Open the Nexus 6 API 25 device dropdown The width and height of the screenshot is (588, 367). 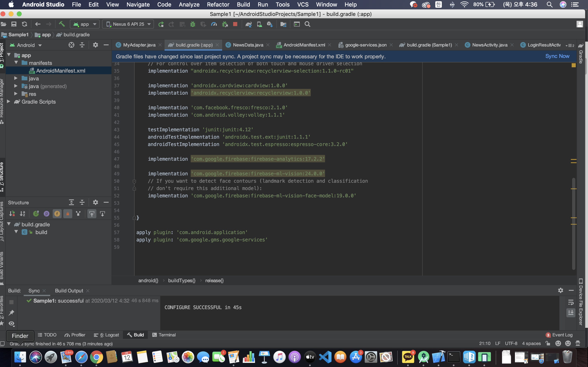click(x=128, y=24)
